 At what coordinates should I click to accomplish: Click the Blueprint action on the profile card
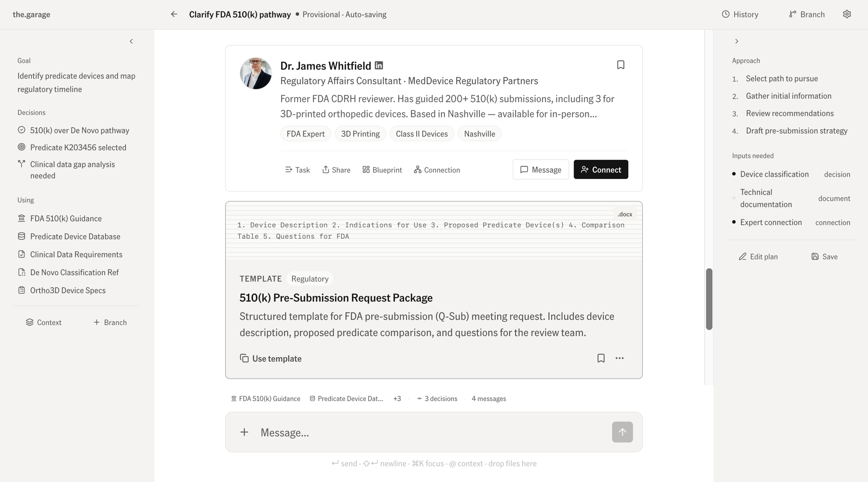click(382, 170)
